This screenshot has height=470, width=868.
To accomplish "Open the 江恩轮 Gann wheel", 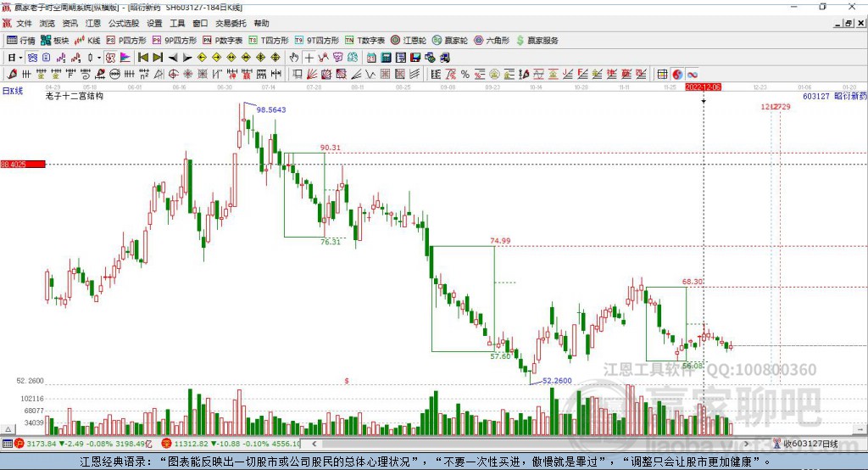I will click(409, 41).
